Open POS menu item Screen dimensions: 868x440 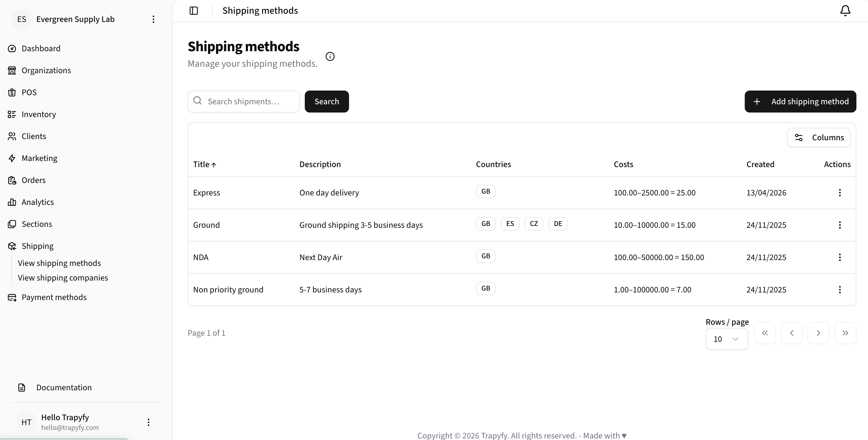tap(29, 92)
